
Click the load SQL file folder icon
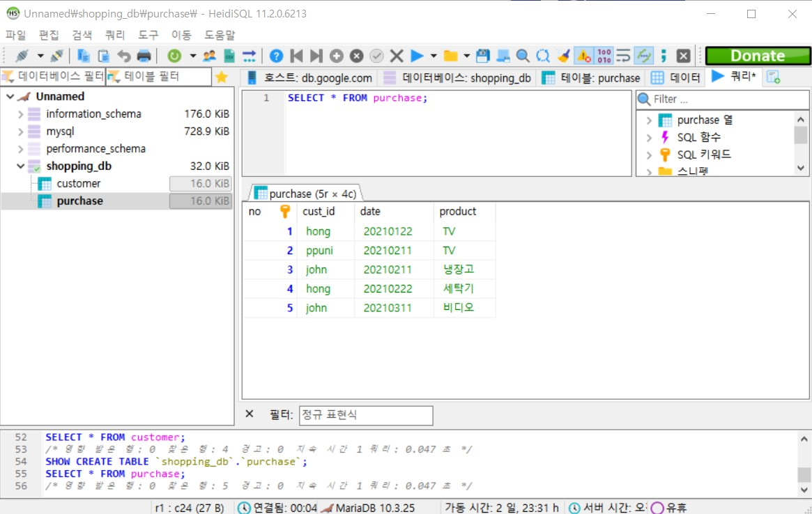[x=450, y=56]
